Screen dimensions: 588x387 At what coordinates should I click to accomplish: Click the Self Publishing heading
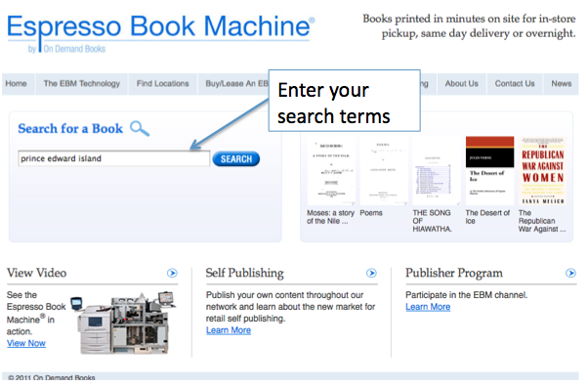click(244, 274)
